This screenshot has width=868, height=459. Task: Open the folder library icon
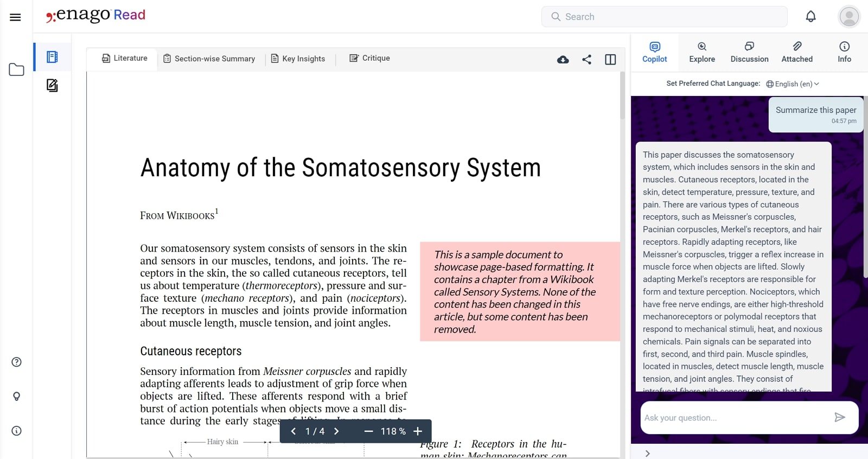16,69
